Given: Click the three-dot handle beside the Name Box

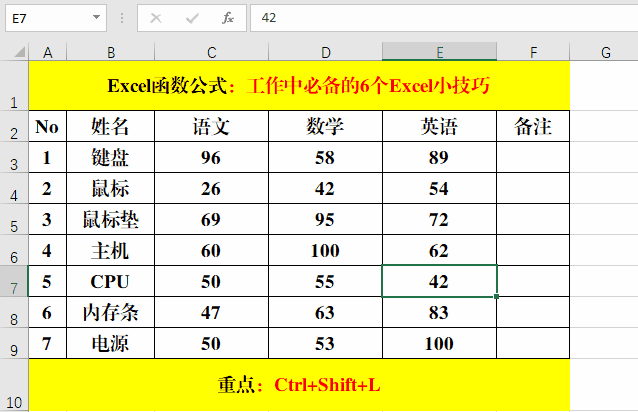Looking at the screenshot, I should coord(122,18).
